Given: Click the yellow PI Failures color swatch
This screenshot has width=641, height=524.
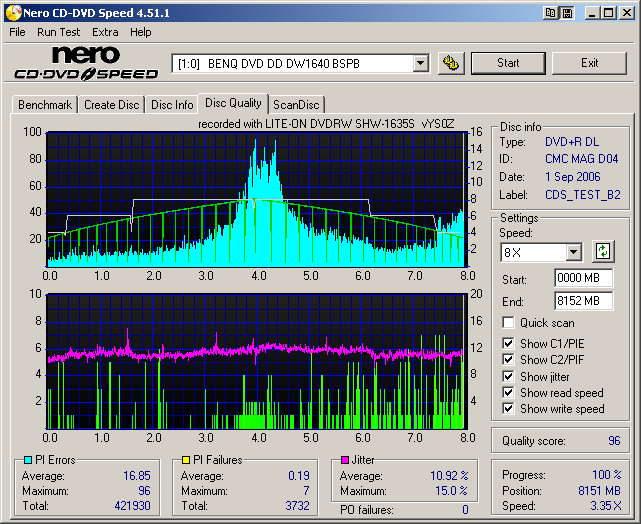Looking at the screenshot, I should [x=186, y=460].
